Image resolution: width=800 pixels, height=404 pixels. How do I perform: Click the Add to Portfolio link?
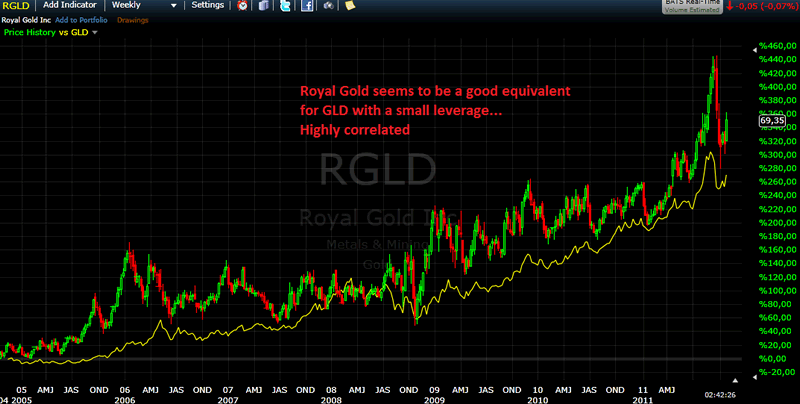click(81, 20)
